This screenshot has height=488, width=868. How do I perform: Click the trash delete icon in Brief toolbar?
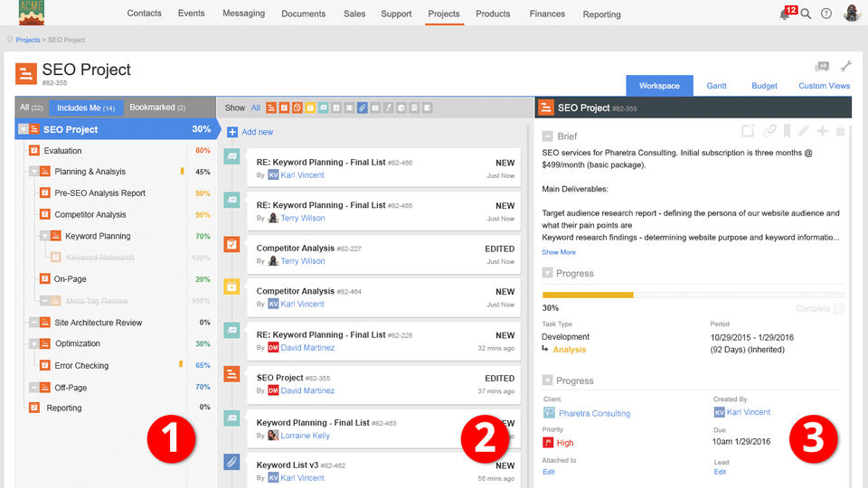840,131
